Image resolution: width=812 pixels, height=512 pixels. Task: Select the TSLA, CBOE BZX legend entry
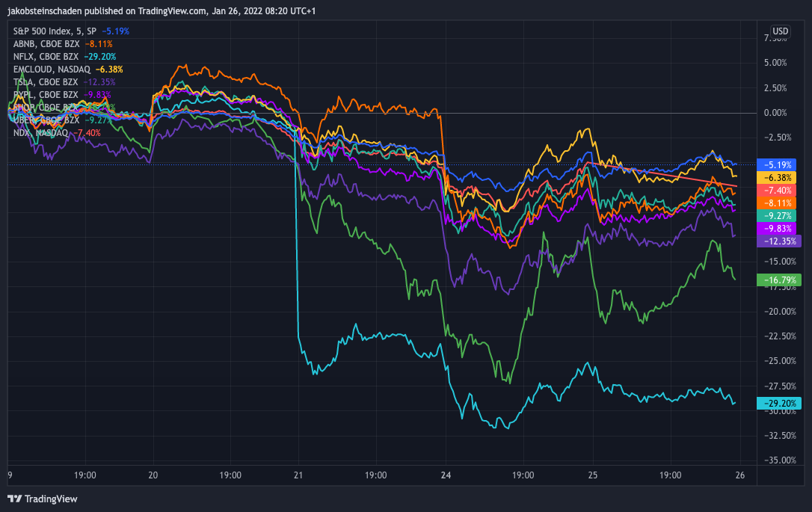46,81
